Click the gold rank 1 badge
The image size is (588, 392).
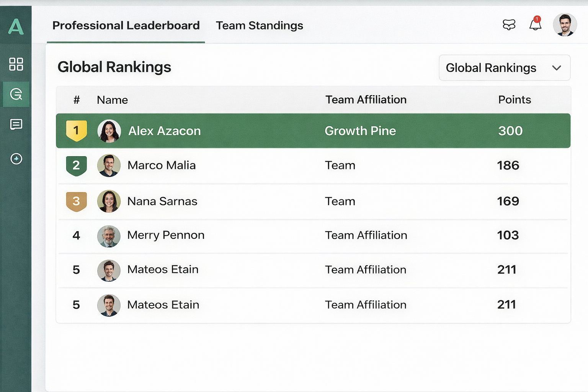pos(76,131)
